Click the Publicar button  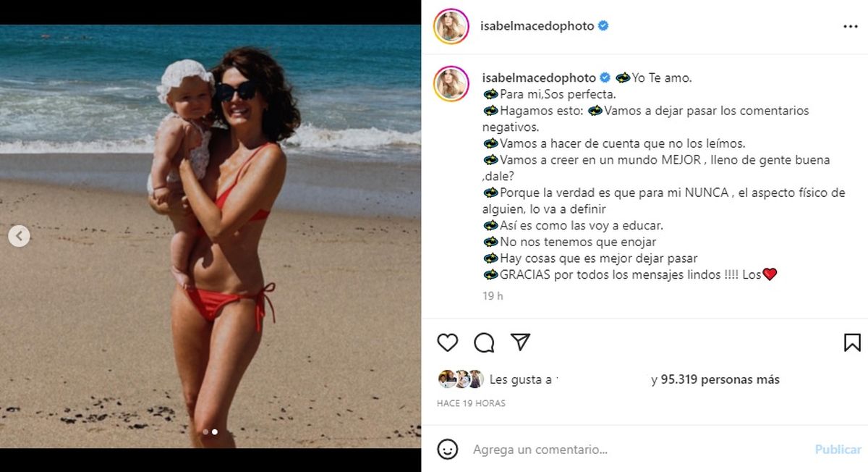point(838,450)
